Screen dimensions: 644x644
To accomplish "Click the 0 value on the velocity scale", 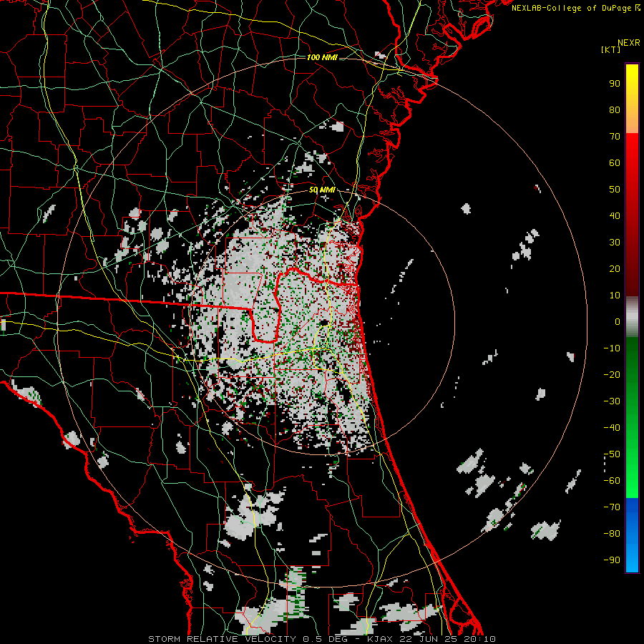I will 618,322.
